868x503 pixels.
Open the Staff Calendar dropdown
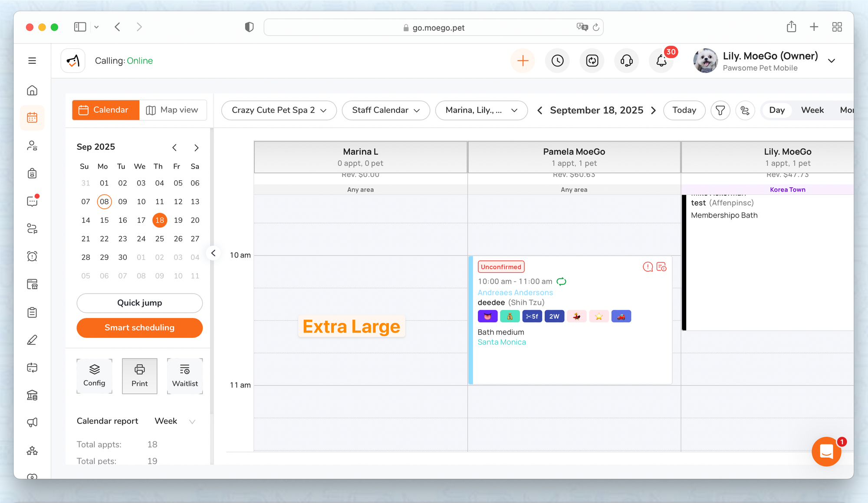pyautogui.click(x=385, y=110)
